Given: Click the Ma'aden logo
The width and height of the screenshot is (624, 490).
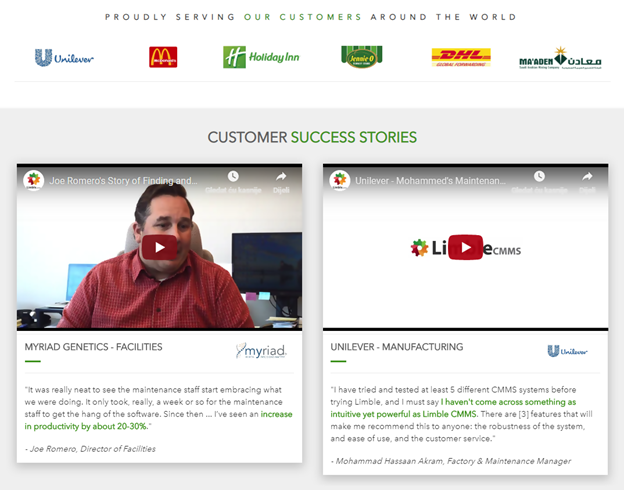Looking at the screenshot, I should pyautogui.click(x=560, y=58).
